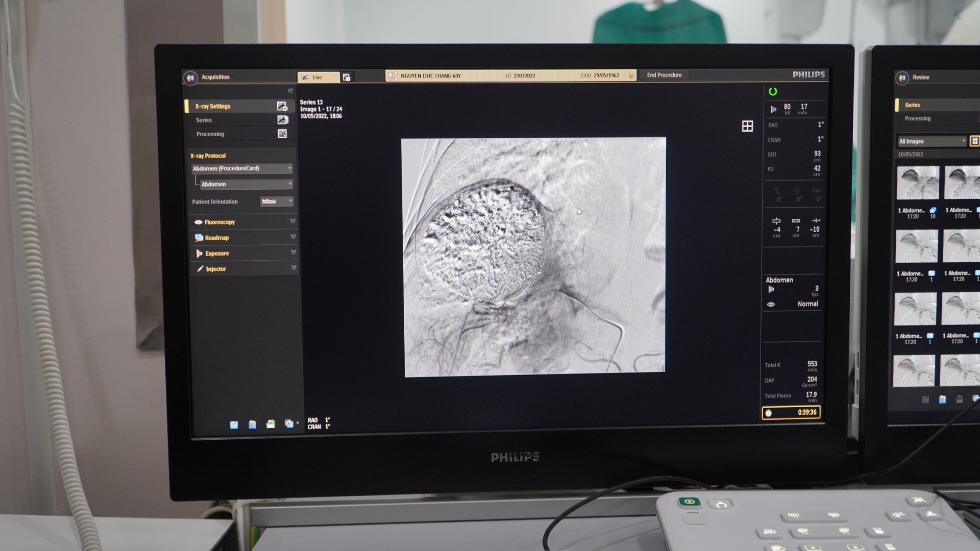The height and width of the screenshot is (551, 980).
Task: Click the Processing sliders icon in the Acquisition sidebar
Action: click(x=282, y=134)
